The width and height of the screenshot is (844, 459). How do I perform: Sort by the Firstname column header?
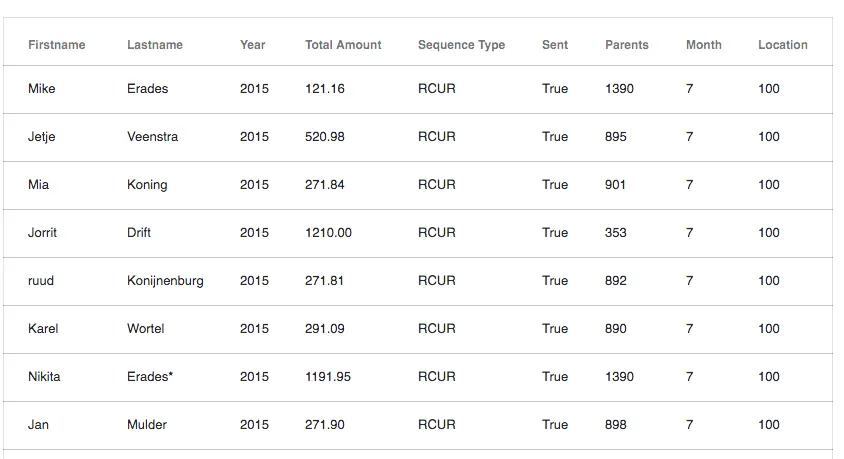(57, 45)
